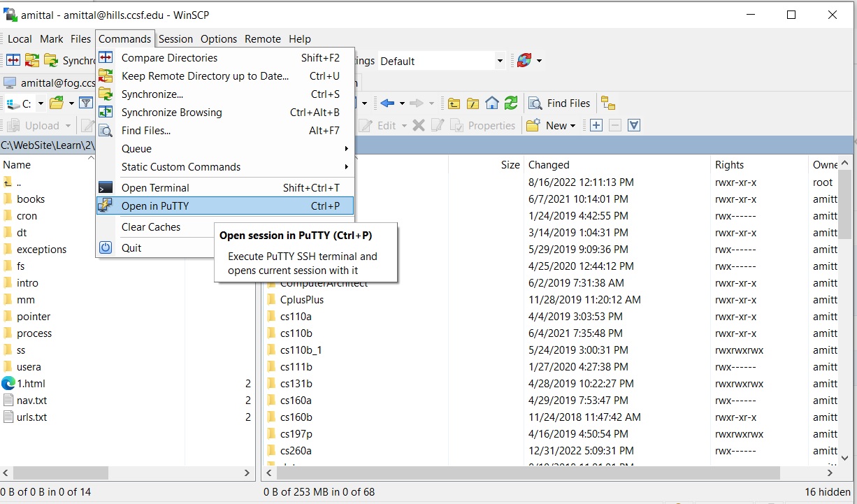This screenshot has height=504, width=857.
Task: Open remote root directory icon
Action: 473,103
